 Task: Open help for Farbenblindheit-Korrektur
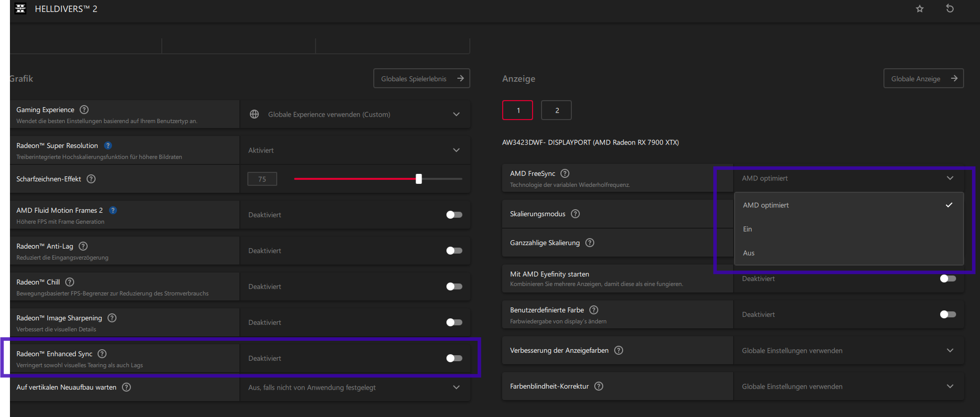point(599,386)
